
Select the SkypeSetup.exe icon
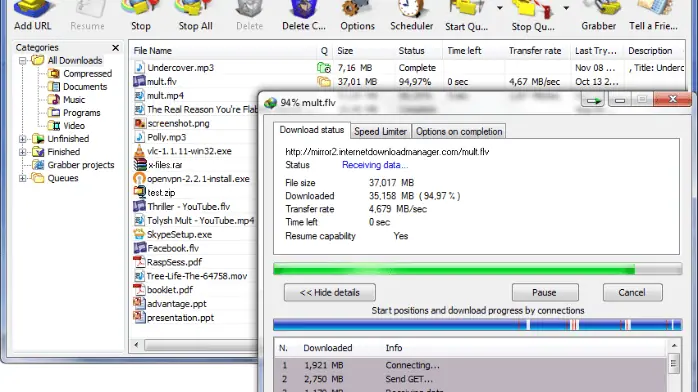coord(139,234)
